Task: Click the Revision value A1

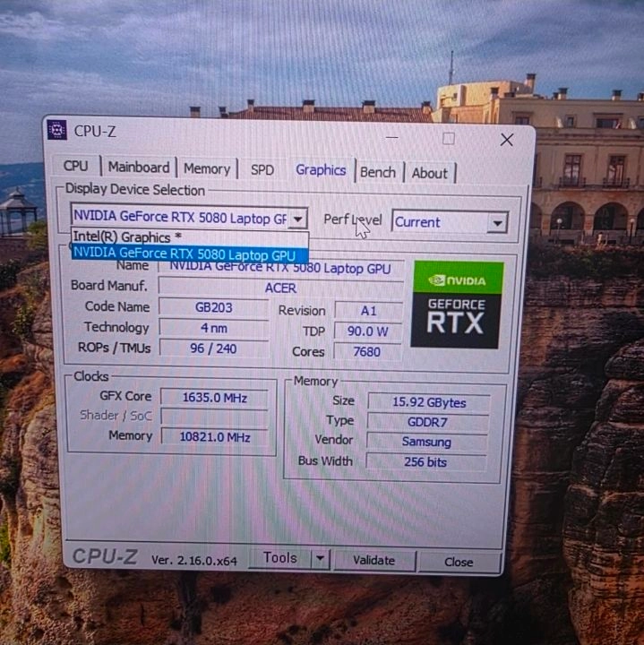Action: tap(368, 311)
